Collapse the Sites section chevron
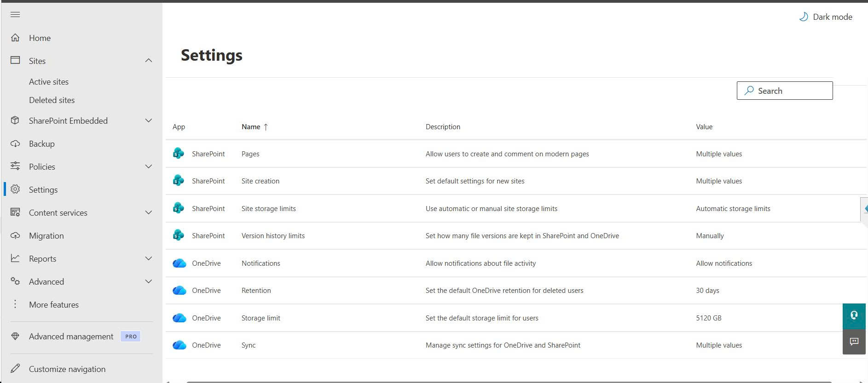The width and height of the screenshot is (868, 383). (149, 61)
